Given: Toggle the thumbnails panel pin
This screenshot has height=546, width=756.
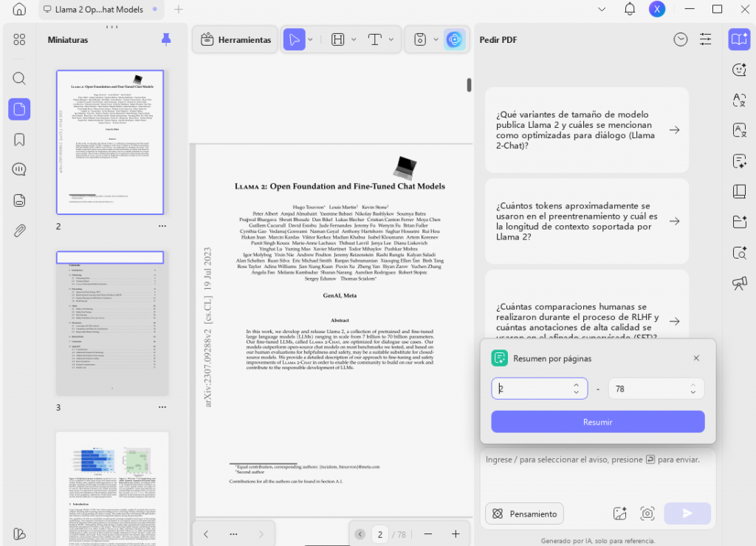Looking at the screenshot, I should tap(166, 40).
